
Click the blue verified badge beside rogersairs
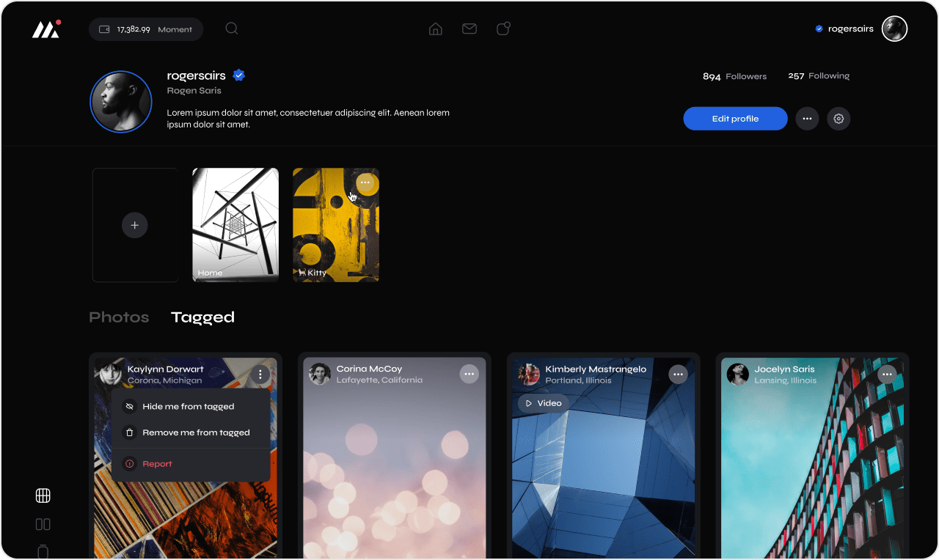click(238, 75)
